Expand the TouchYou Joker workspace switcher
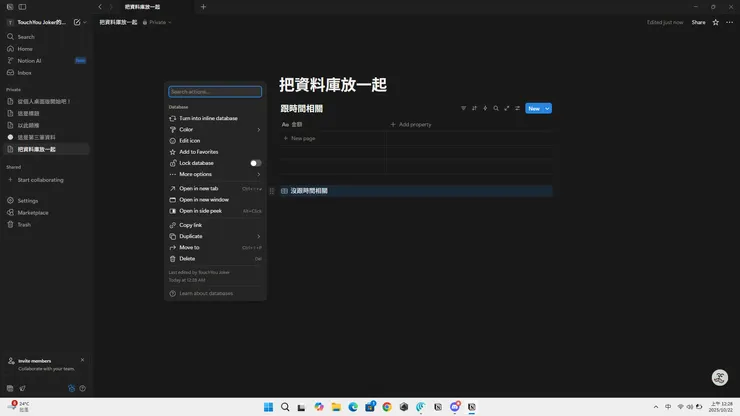Screen dimensions: 740x416 pos(41,22)
